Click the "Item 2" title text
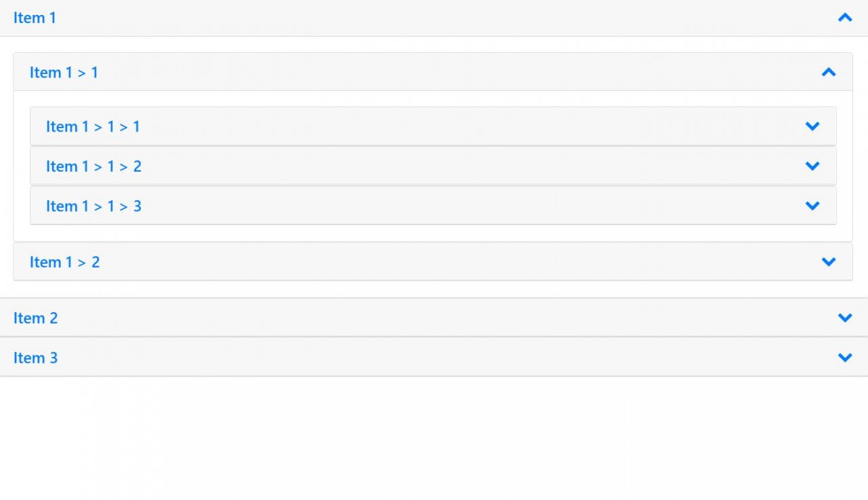The height and width of the screenshot is (500, 868). coord(35,318)
